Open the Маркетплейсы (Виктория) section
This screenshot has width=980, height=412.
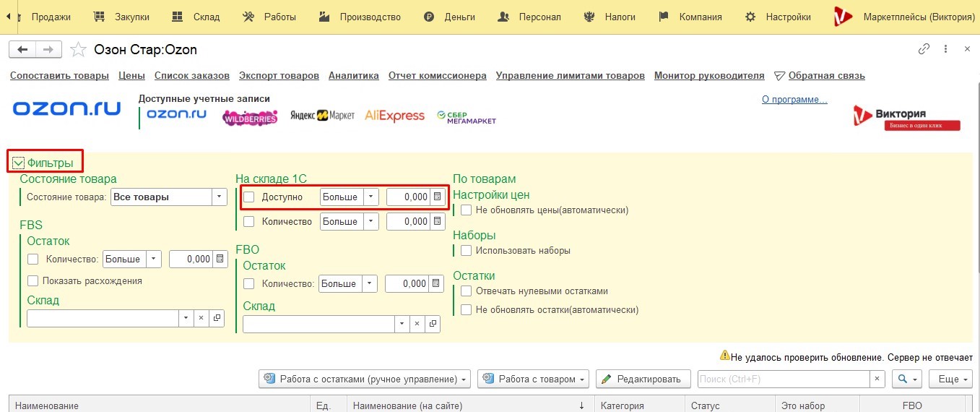904,17
